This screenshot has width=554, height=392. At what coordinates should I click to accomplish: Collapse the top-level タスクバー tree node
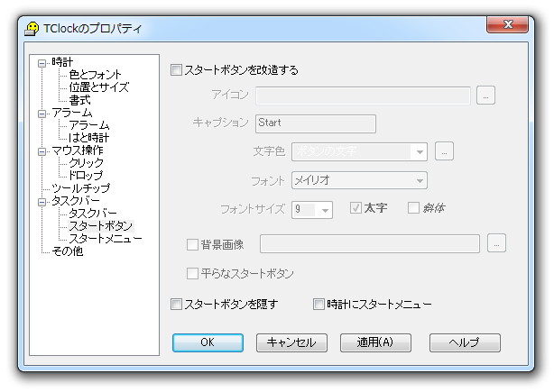[42, 202]
